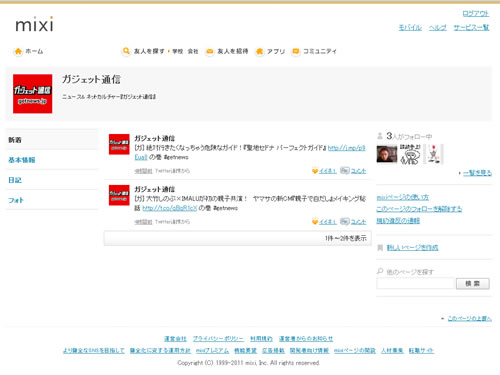Open アプリ in the navigation bar
This screenshot has width=500, height=375.
pyautogui.click(x=276, y=51)
